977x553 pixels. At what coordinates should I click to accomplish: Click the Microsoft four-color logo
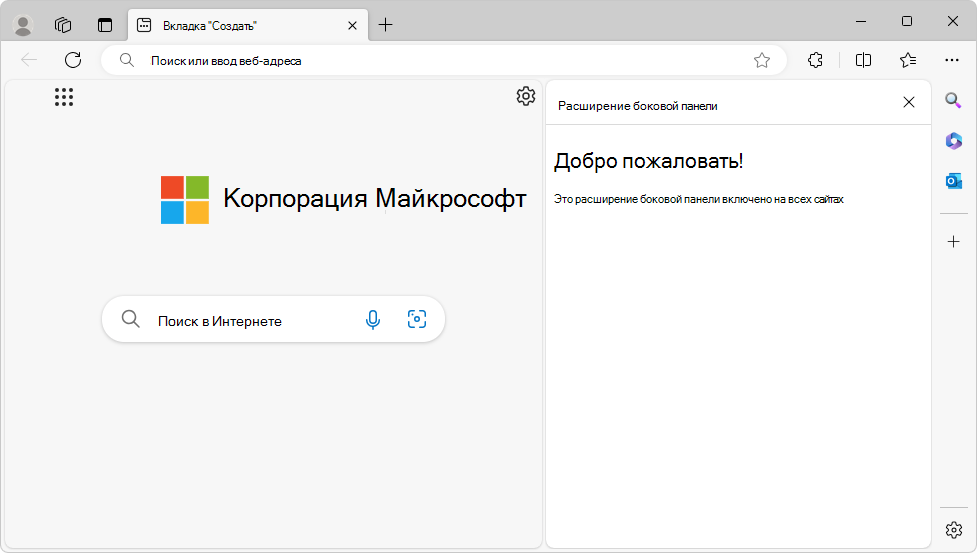pos(185,199)
